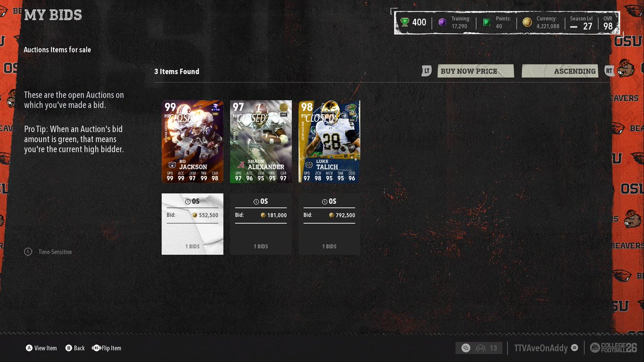Click the Time-Sensitive label
Screen dimensions: 644x362
[55, 252]
